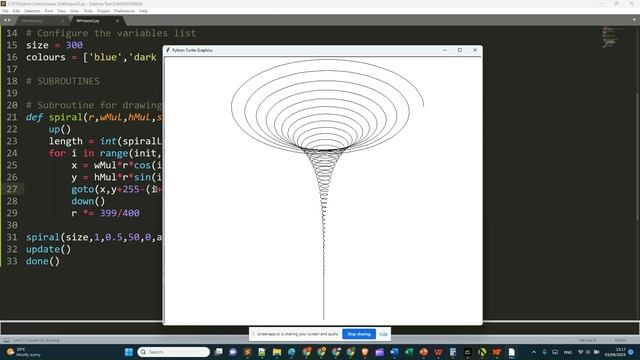
Task: Open the Selection menu
Action: click(x=32, y=11)
